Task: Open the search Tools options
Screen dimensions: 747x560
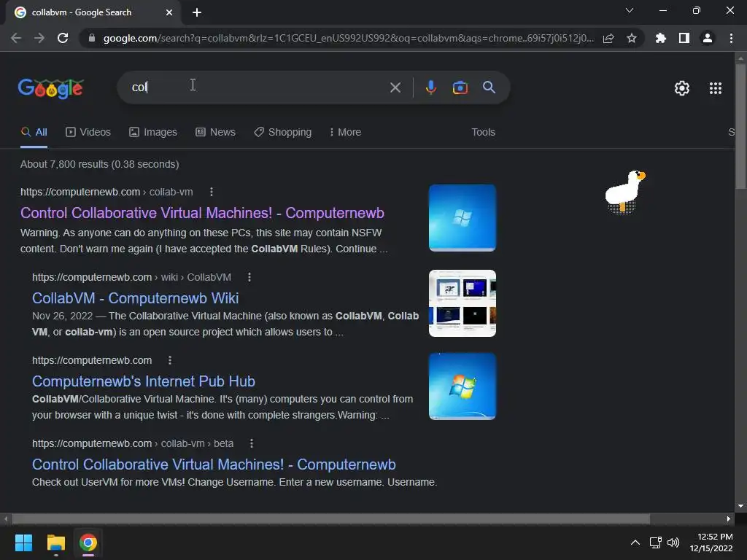Action: [x=483, y=133]
